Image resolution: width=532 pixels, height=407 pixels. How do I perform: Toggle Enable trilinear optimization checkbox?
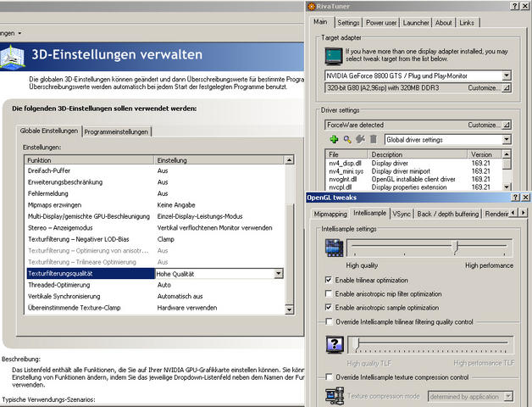coord(329,280)
